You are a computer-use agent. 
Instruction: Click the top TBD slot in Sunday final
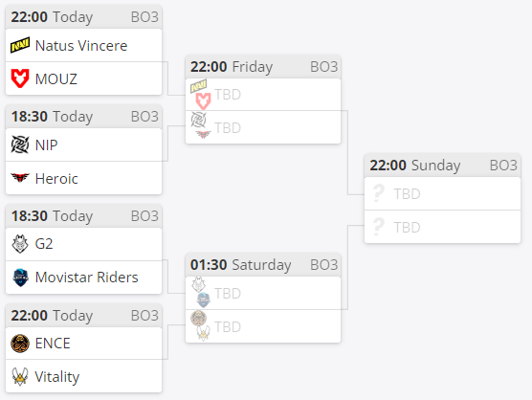point(442,193)
